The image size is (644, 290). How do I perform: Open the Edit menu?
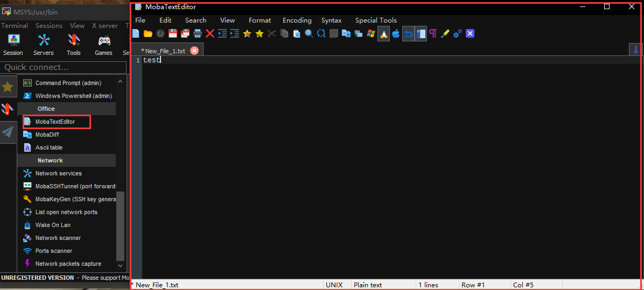click(x=165, y=20)
